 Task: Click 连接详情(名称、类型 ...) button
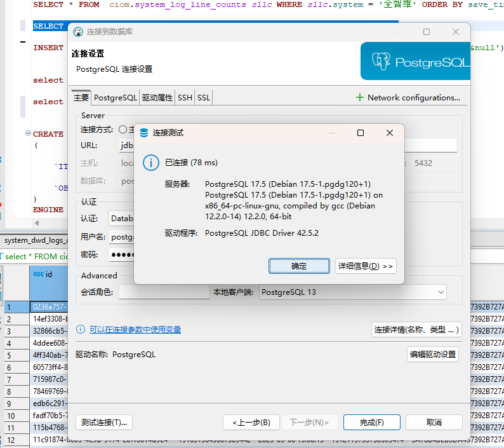click(416, 330)
